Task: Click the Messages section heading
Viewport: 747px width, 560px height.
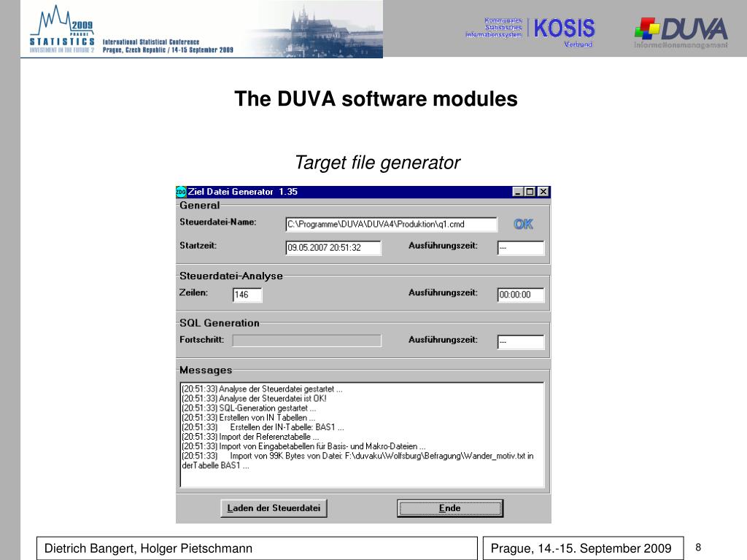Action: click(x=206, y=370)
